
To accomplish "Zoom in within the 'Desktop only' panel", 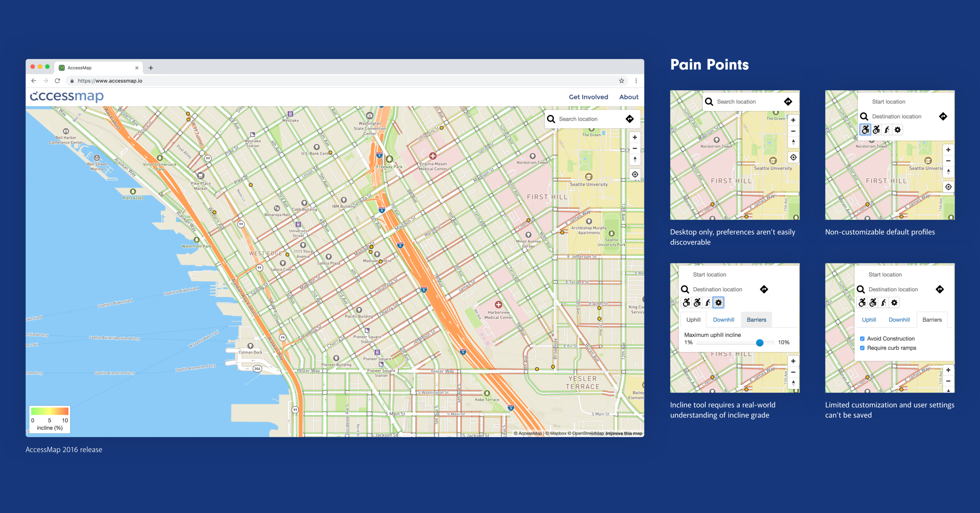I will point(793,120).
